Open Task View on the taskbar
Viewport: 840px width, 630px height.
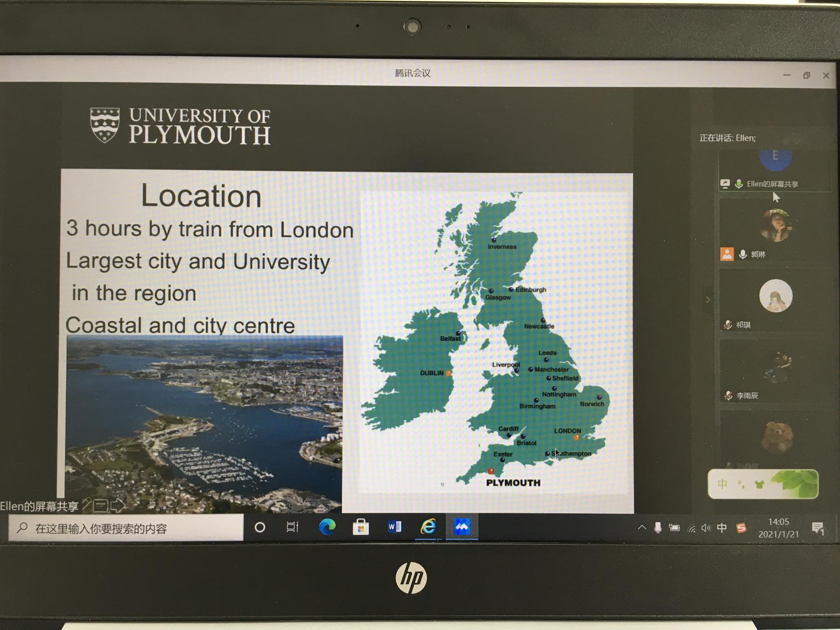293,527
